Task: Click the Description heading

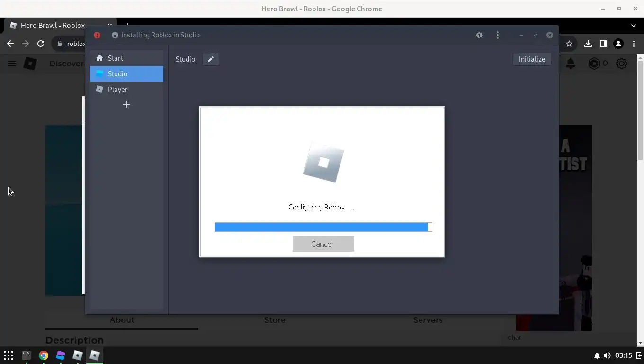Action: pos(74,340)
